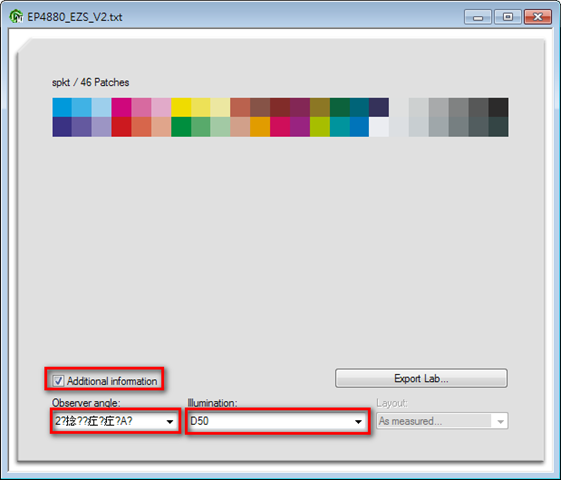Viewport: 561px width, 480px height.
Task: Maximize the EP4880_EZS_V2.txt window
Action: pyautogui.click(x=508, y=17)
